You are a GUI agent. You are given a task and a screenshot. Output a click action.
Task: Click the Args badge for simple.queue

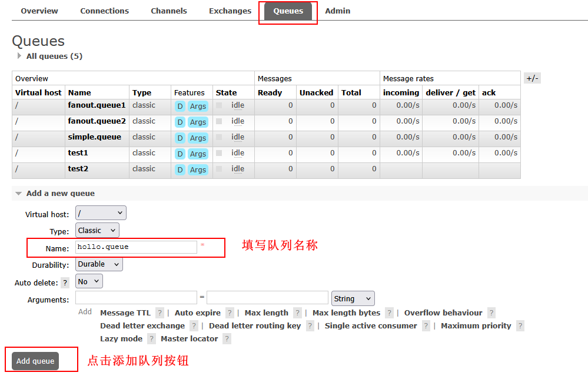click(x=198, y=138)
